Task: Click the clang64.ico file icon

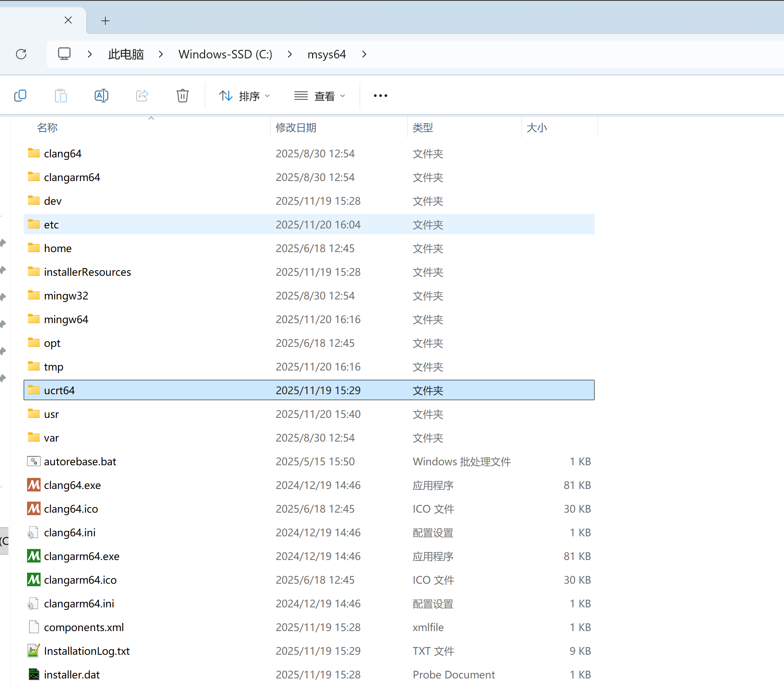Action: 34,508
